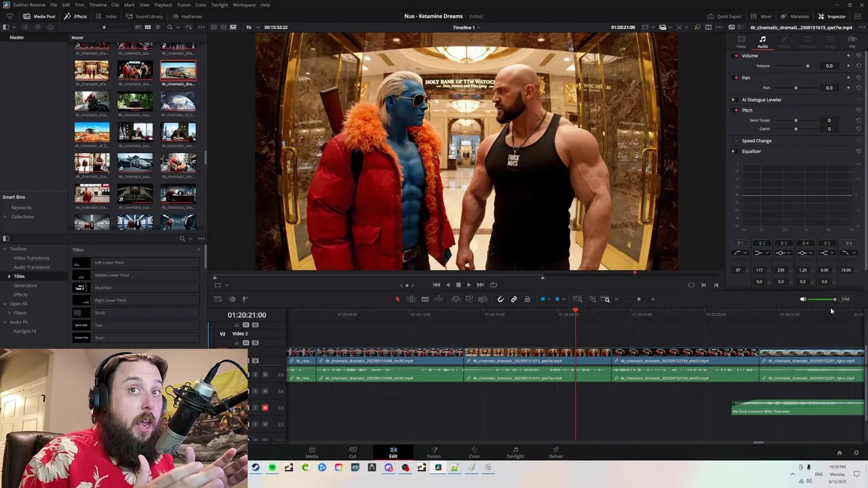Switch Inspector to File tab

coord(852,42)
